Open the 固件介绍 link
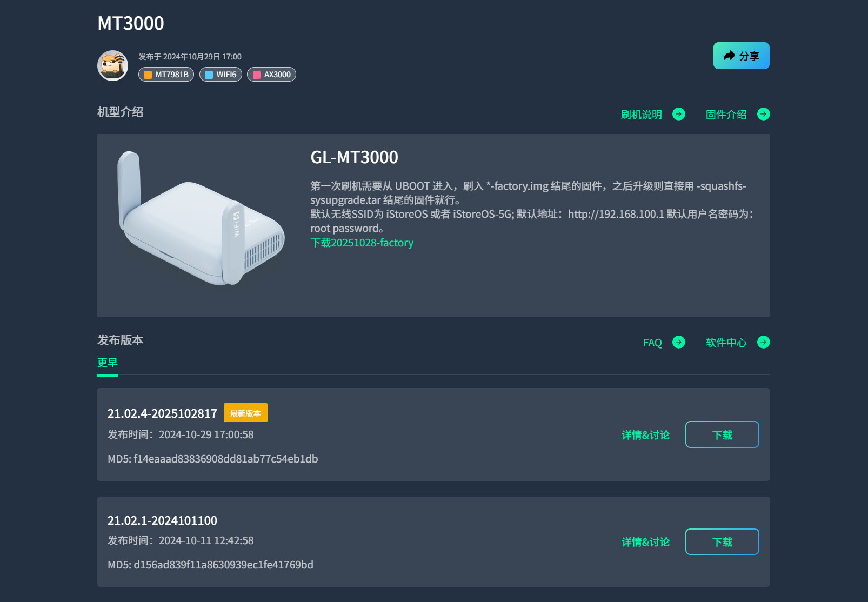The width and height of the screenshot is (868, 602). pyautogui.click(x=726, y=115)
